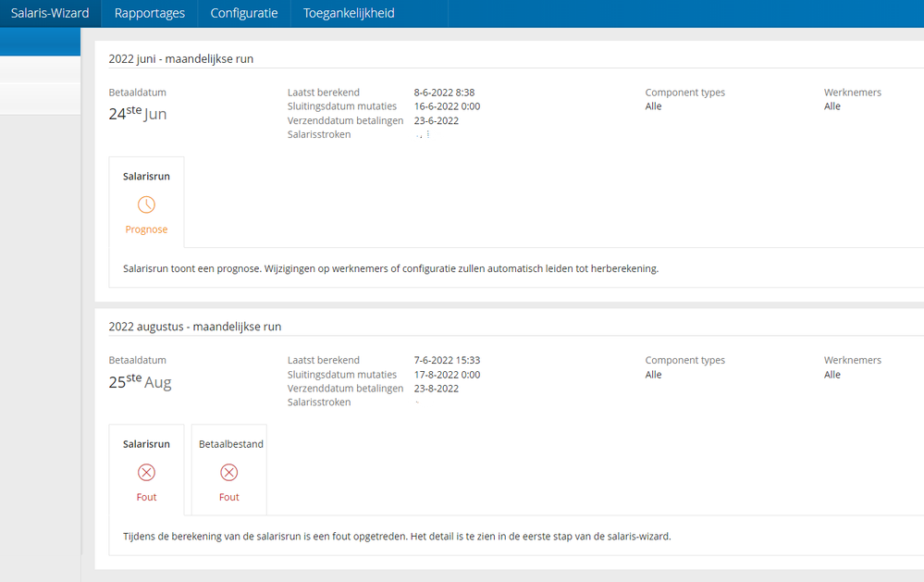
Task: Click the '16-6-2022 0:00' closing date value
Action: (448, 106)
